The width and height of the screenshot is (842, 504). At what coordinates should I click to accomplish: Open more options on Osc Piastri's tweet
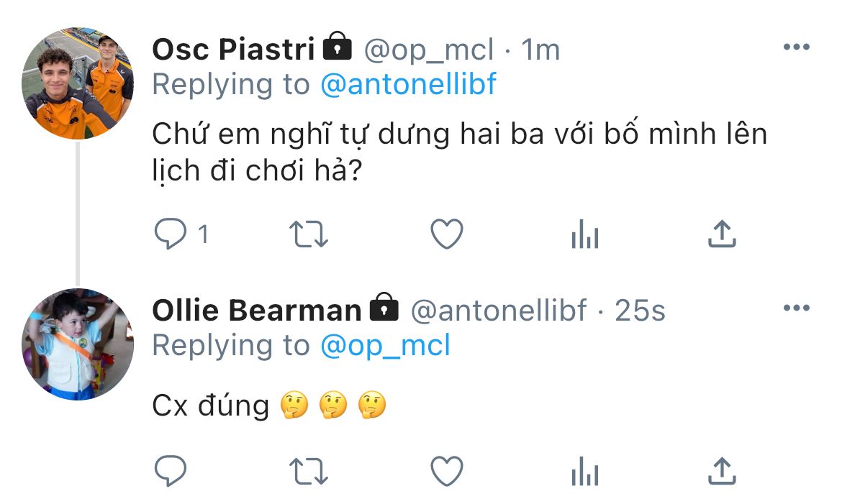pyautogui.click(x=796, y=47)
